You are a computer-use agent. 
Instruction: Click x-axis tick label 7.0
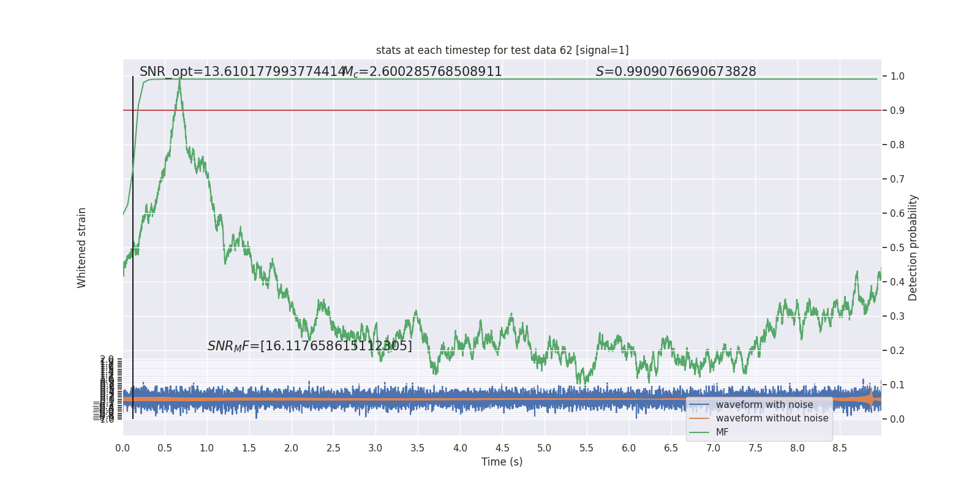[x=714, y=448]
